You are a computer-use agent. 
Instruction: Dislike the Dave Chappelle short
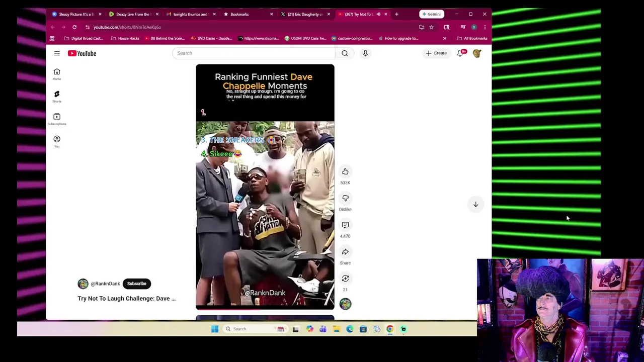[345, 198]
